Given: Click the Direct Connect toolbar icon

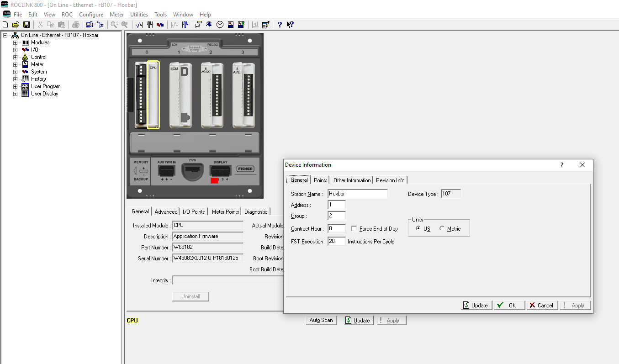Looking at the screenshot, I should point(89,24).
